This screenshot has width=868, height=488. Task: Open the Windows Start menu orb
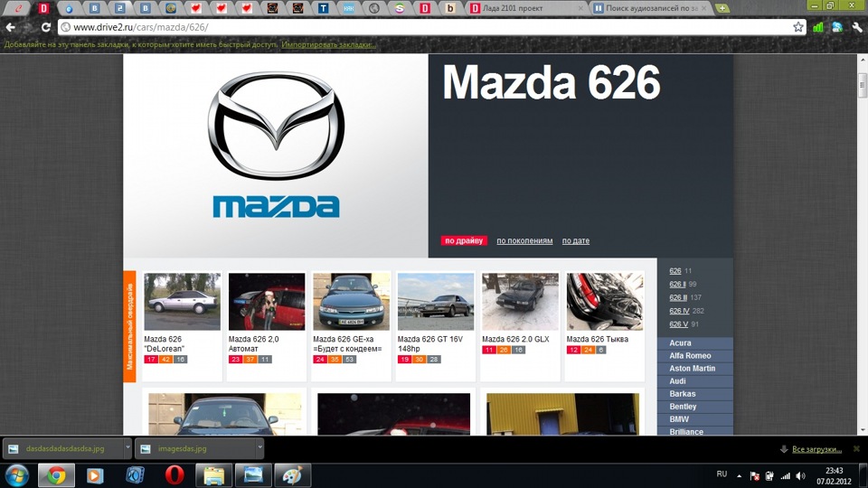[x=16, y=476]
